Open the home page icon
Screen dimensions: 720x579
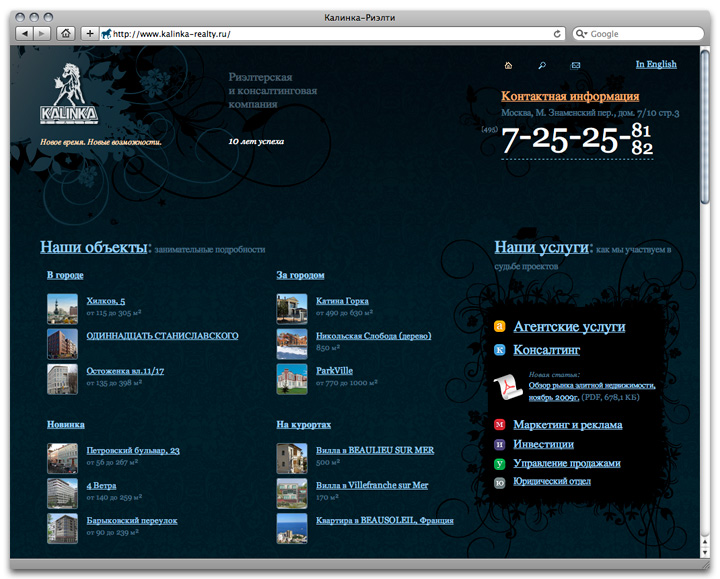509,65
